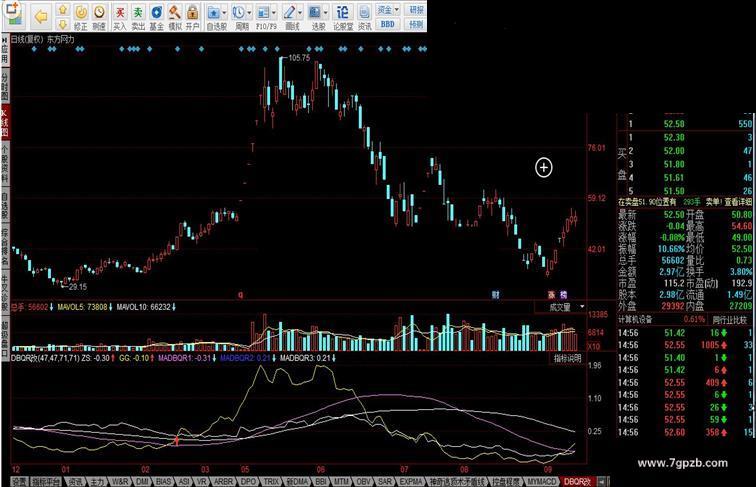The height and width of the screenshot is (487, 756).
Task: Click the 29.15 low price label
Action: [x=78, y=287]
